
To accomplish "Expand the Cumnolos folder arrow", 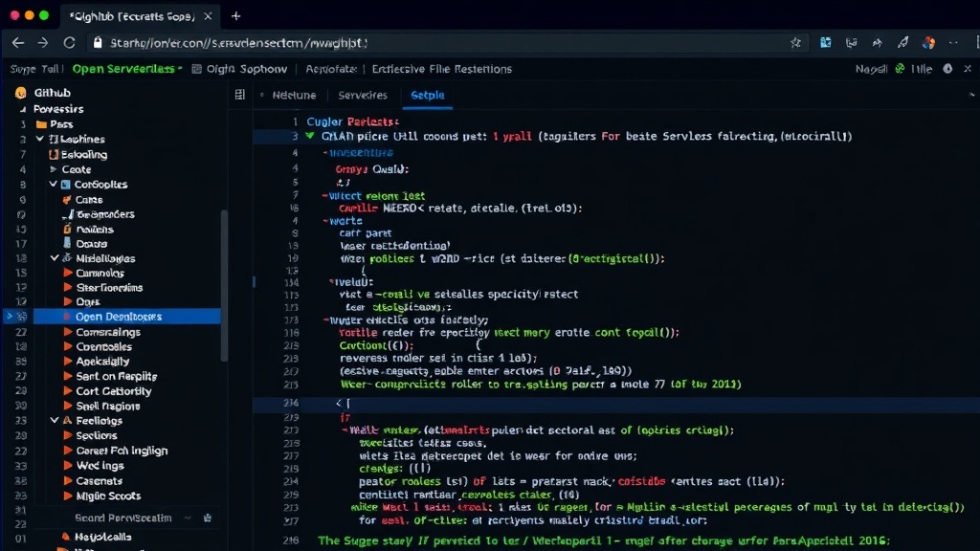I will pos(68,273).
